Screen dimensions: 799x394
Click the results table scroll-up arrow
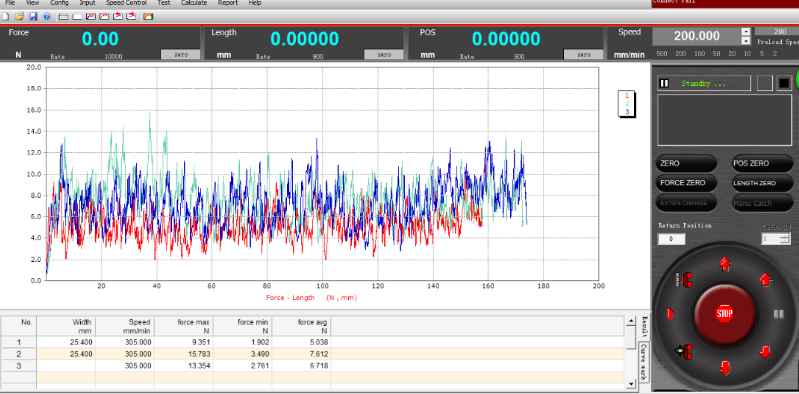click(631, 321)
